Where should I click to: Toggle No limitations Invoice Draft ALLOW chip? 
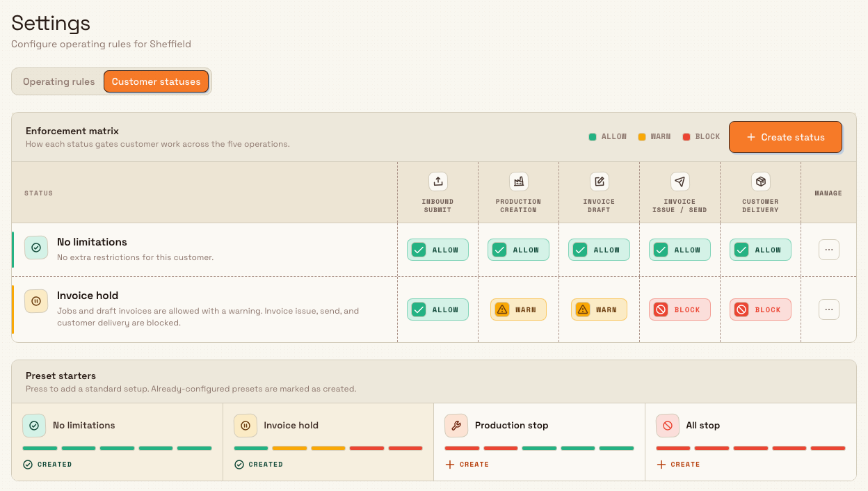(x=600, y=250)
